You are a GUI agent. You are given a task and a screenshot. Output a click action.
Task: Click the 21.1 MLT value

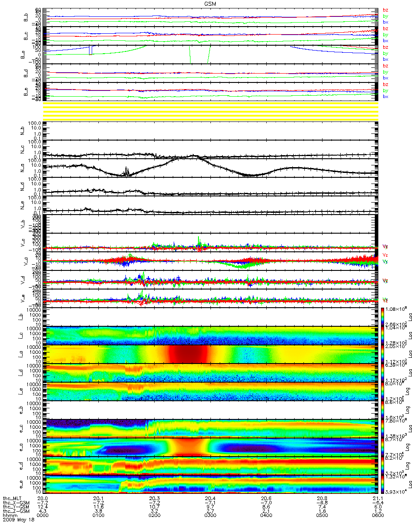pos(377,498)
